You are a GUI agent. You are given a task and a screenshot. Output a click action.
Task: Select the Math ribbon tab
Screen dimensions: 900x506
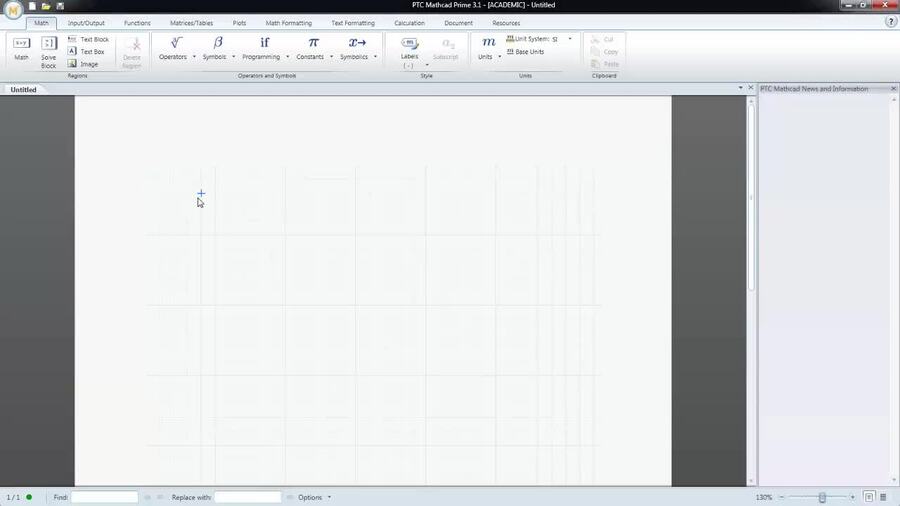tap(41, 23)
